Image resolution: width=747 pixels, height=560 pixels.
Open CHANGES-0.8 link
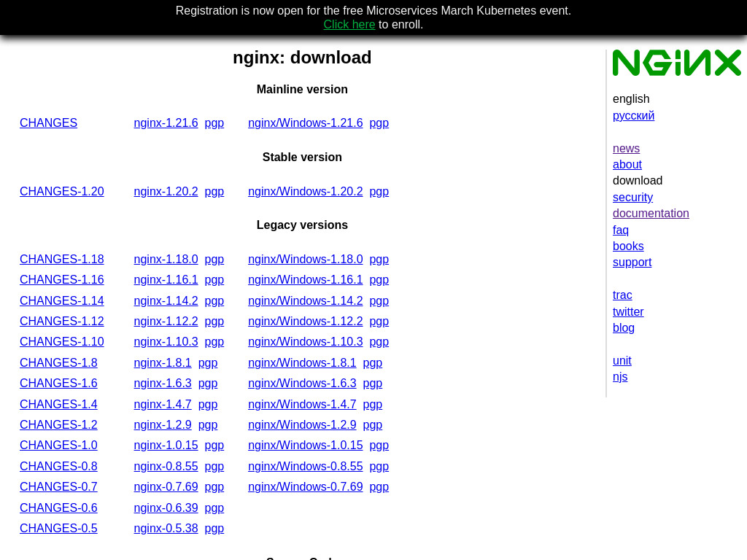[x=58, y=466]
